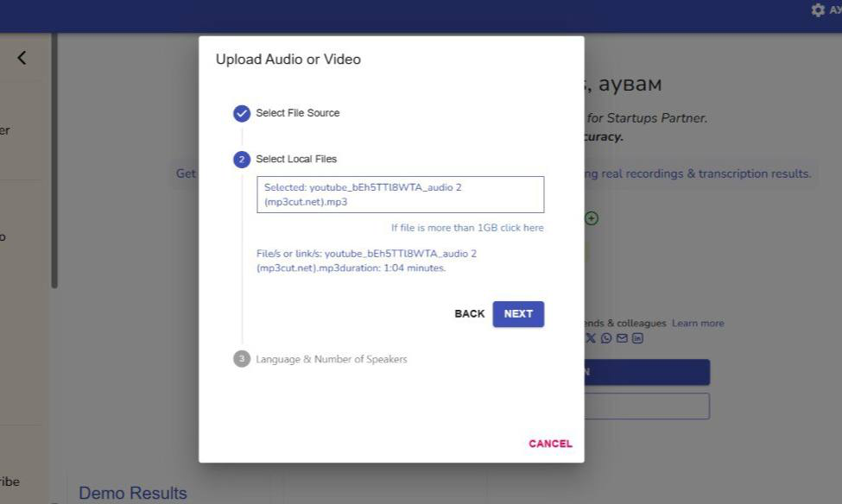
Task: Share via email envelope icon
Action: click(622, 338)
